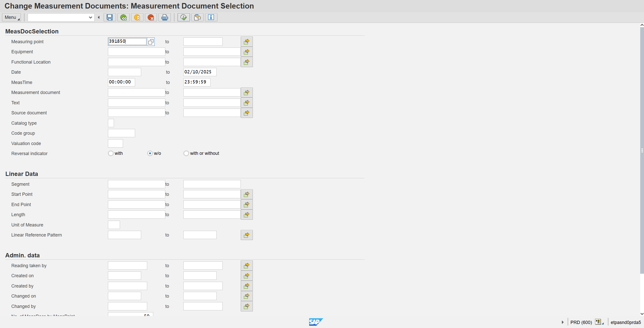Open multiple selection for Source document
Screen dimensions: 644x328
pyautogui.click(x=247, y=113)
